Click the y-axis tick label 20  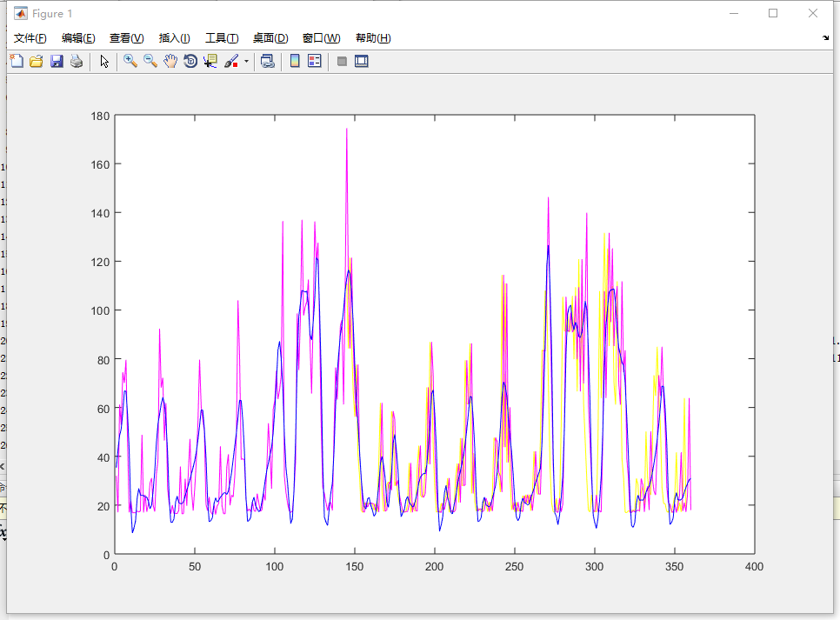[x=103, y=506]
